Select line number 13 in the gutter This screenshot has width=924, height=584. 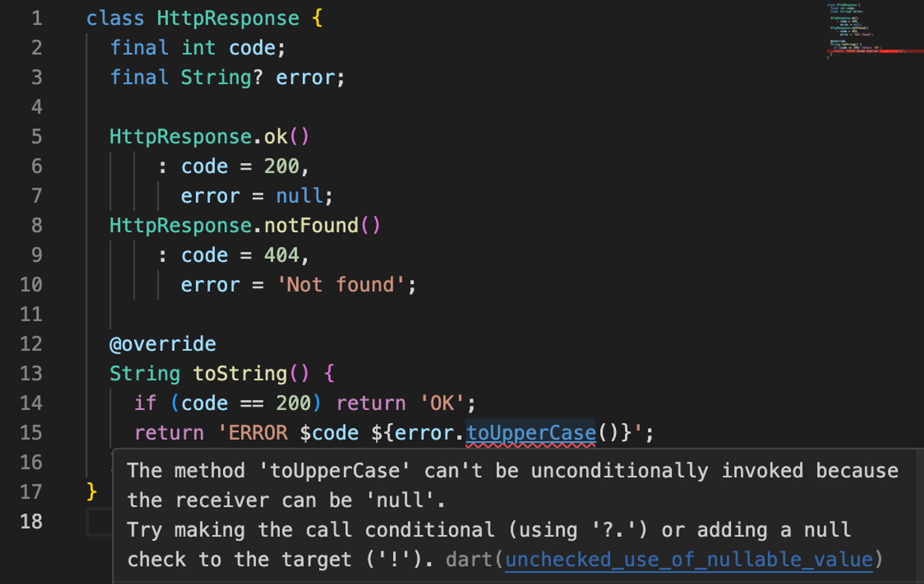31,374
